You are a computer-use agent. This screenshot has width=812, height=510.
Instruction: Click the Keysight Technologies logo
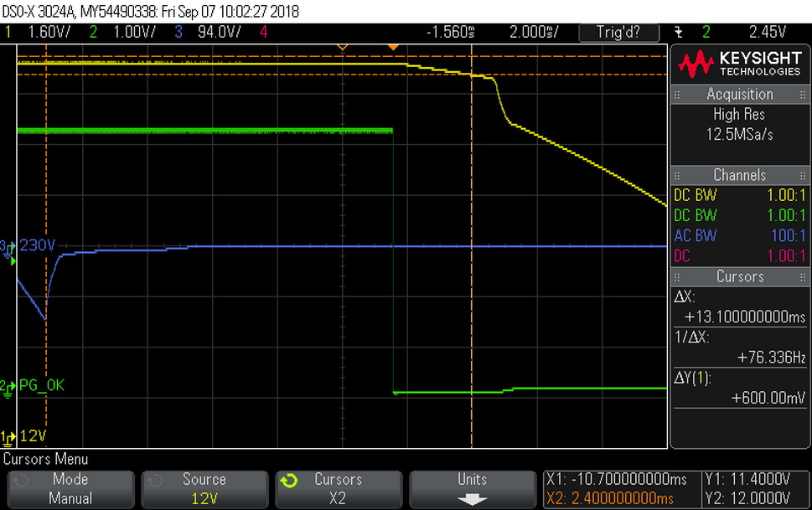click(739, 64)
